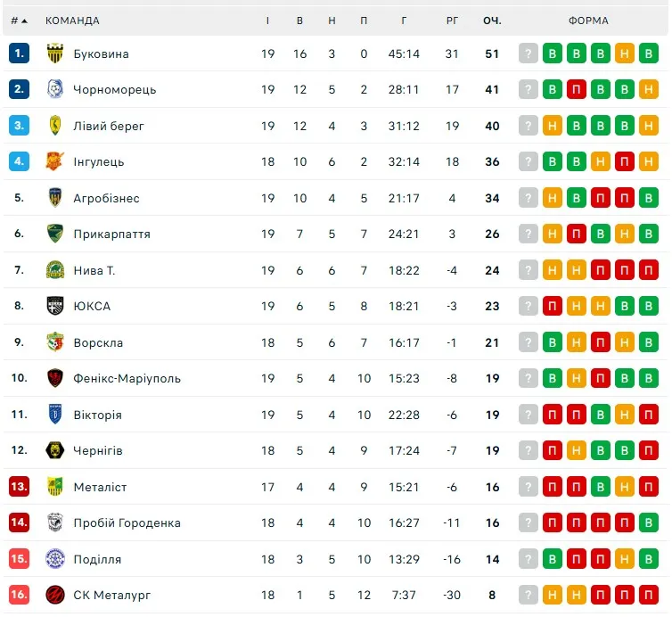This screenshot has width=672, height=617.
Task: Click the СК Металург club crest
Action: click(55, 595)
